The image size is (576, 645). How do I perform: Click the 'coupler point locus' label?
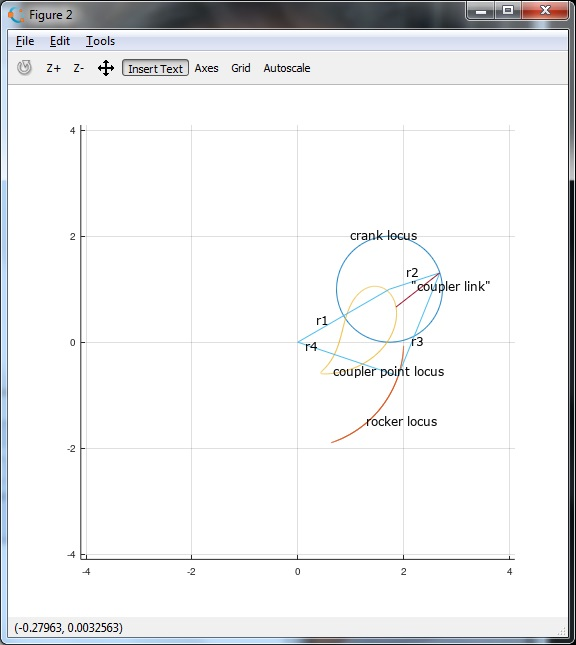coord(388,372)
